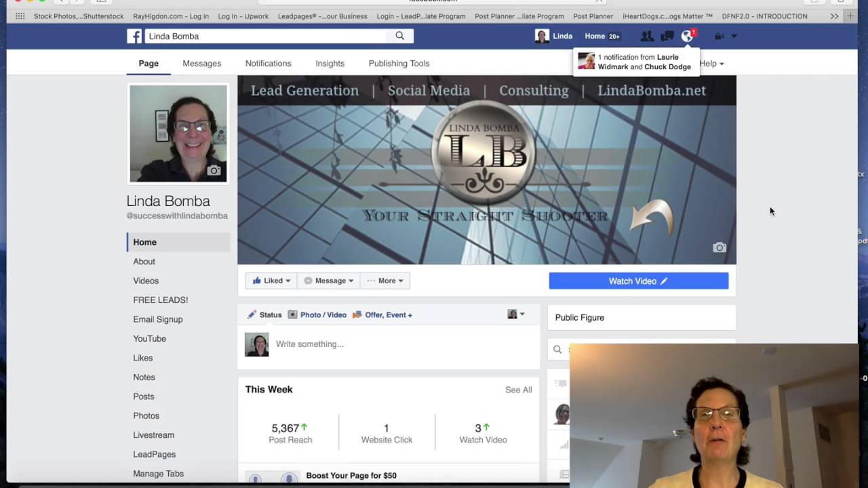This screenshot has height=488, width=868.
Task: Click the Linda profile link in top bar
Action: 554,36
